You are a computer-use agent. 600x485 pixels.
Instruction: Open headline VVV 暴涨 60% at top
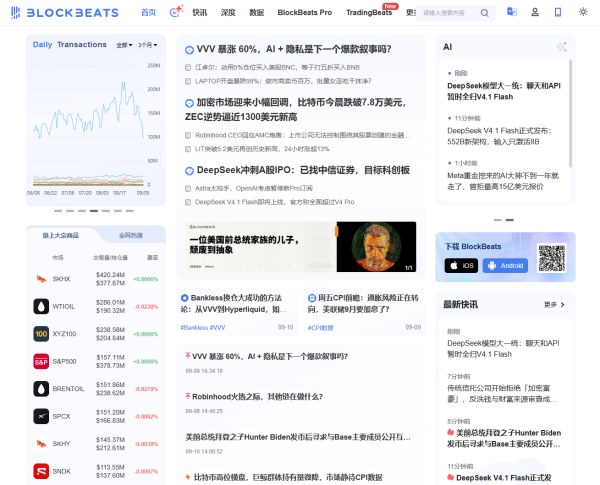coord(294,49)
